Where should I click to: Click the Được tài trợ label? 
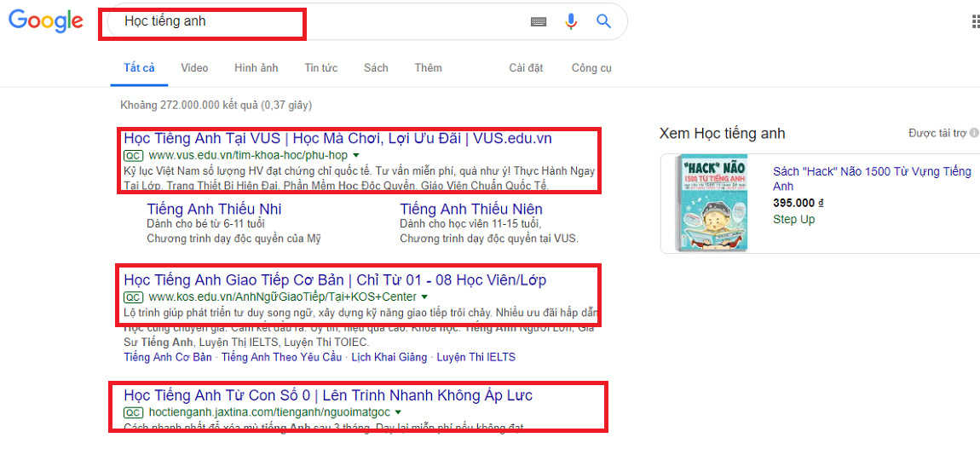pos(937,133)
